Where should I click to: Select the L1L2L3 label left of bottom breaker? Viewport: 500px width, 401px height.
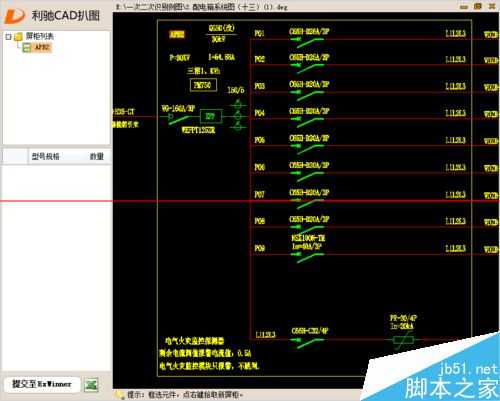265,334
